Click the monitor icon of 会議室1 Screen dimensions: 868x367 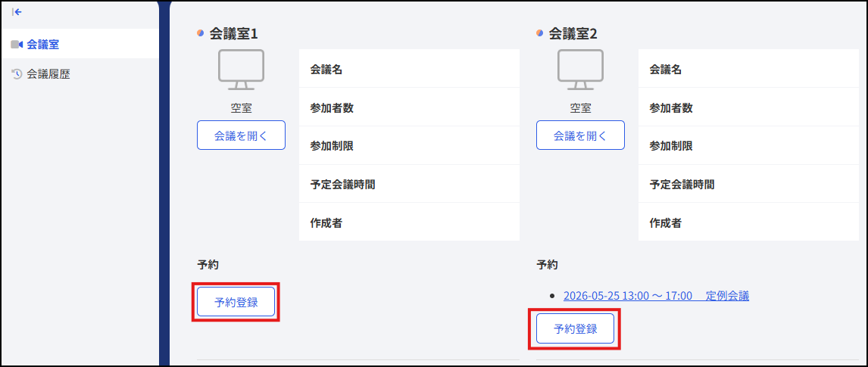pos(241,70)
